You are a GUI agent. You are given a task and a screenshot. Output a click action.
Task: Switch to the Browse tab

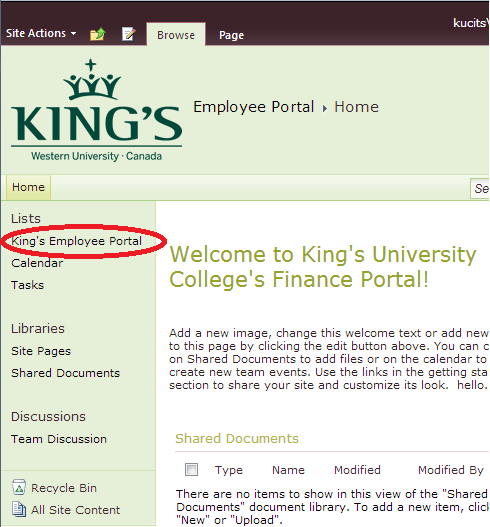pyautogui.click(x=176, y=35)
